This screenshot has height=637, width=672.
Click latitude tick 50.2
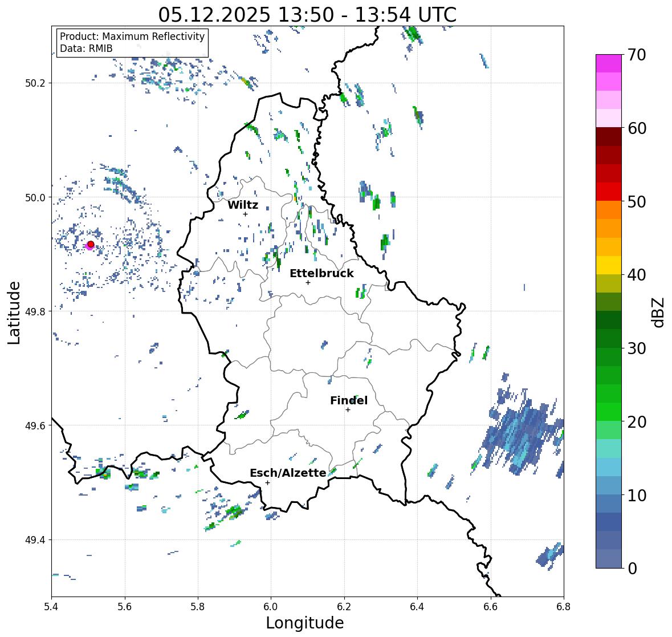click(x=35, y=83)
